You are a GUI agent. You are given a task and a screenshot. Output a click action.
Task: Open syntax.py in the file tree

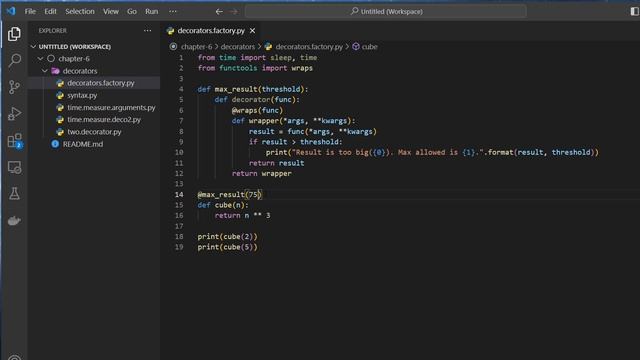(82, 95)
